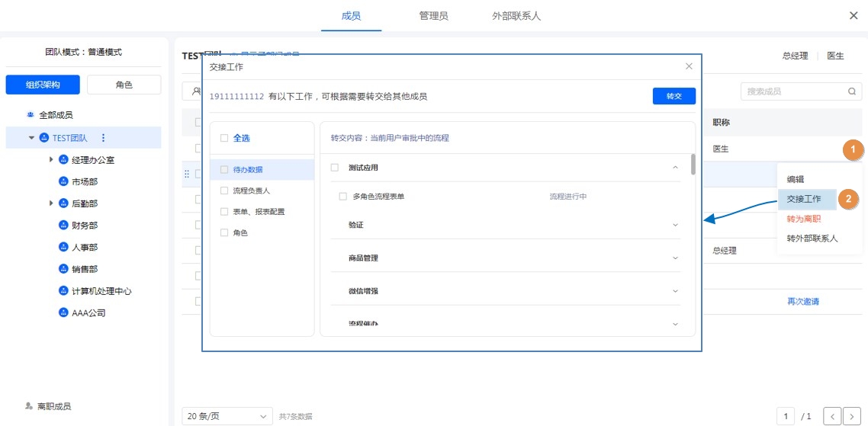Click the 市场部 department icon
The height and width of the screenshot is (426, 868).
pos(63,181)
